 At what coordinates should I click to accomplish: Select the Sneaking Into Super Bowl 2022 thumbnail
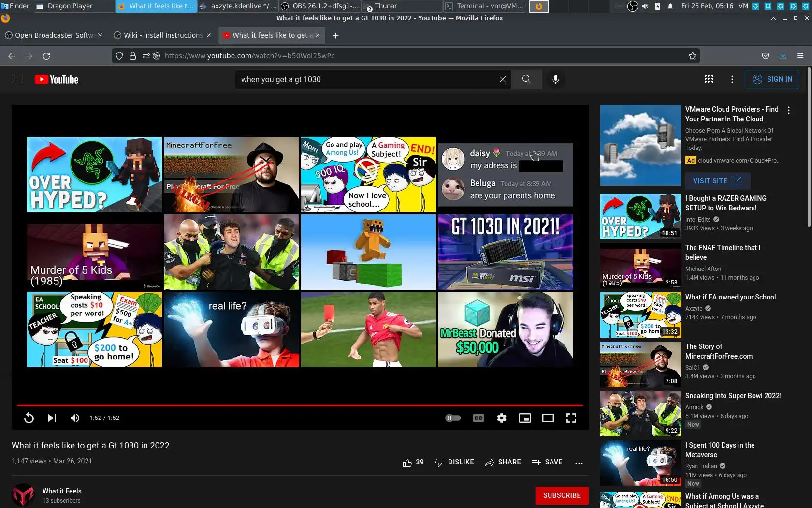[641, 414]
